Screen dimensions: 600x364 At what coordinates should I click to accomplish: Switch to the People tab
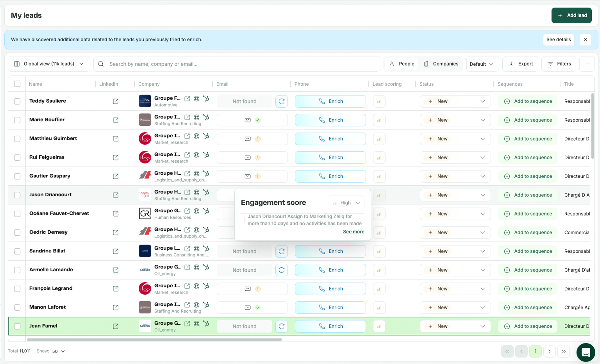402,64
